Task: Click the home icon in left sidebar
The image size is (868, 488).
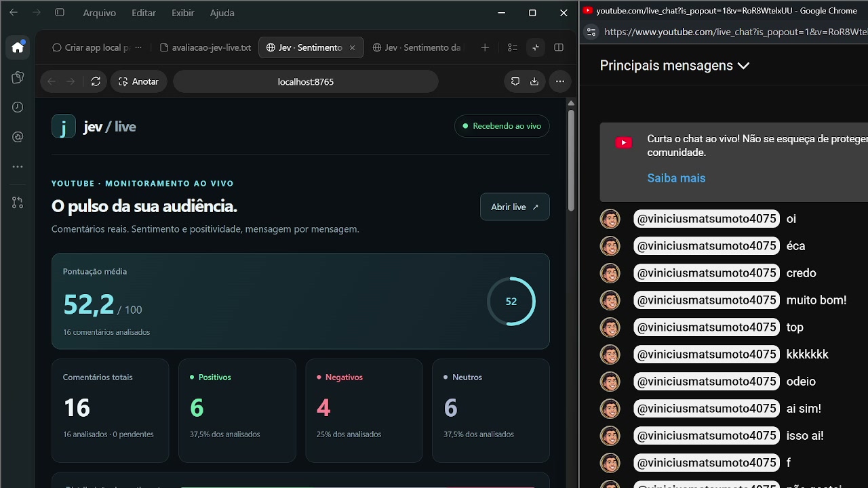Action: [x=18, y=47]
